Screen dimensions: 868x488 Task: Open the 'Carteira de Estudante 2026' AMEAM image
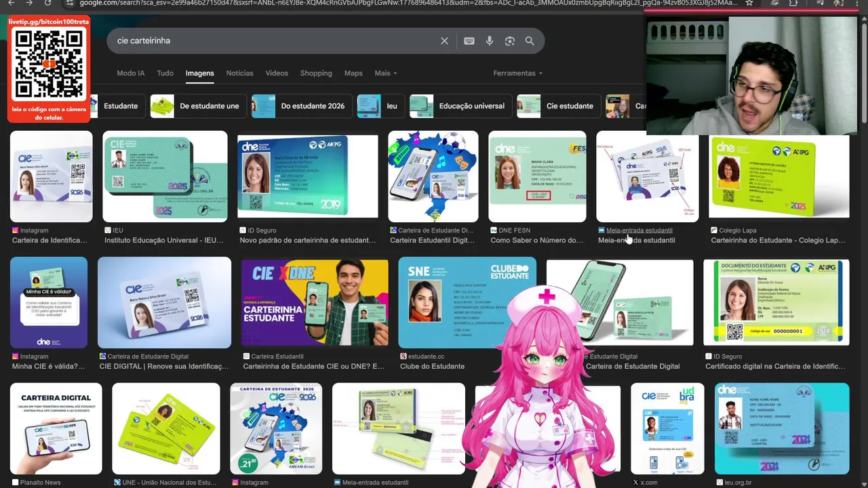click(x=276, y=428)
